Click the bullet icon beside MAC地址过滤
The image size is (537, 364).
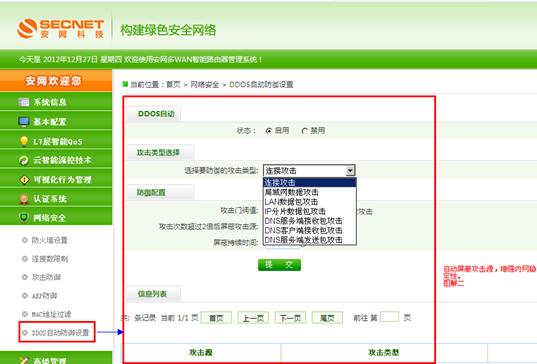click(24, 314)
